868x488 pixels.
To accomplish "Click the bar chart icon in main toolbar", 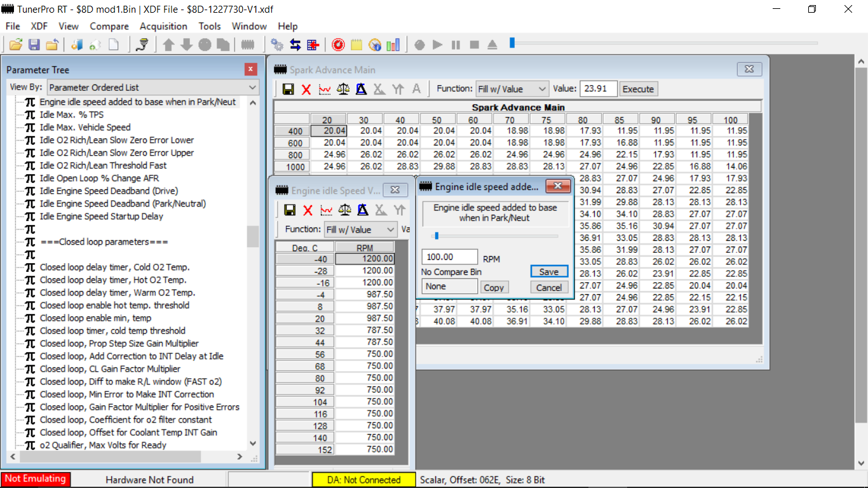I will point(393,44).
